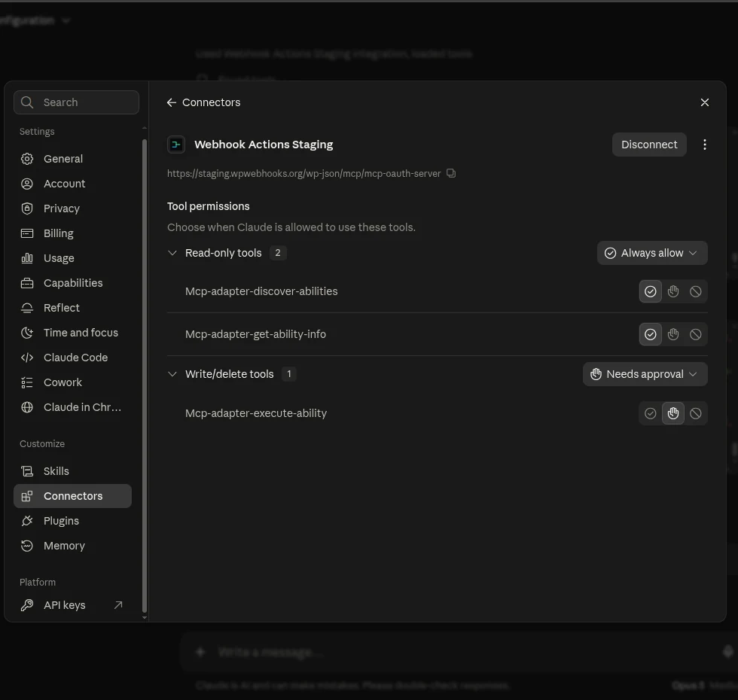
Task: Open the three-dot menu beside Disconnect
Action: [x=704, y=145]
